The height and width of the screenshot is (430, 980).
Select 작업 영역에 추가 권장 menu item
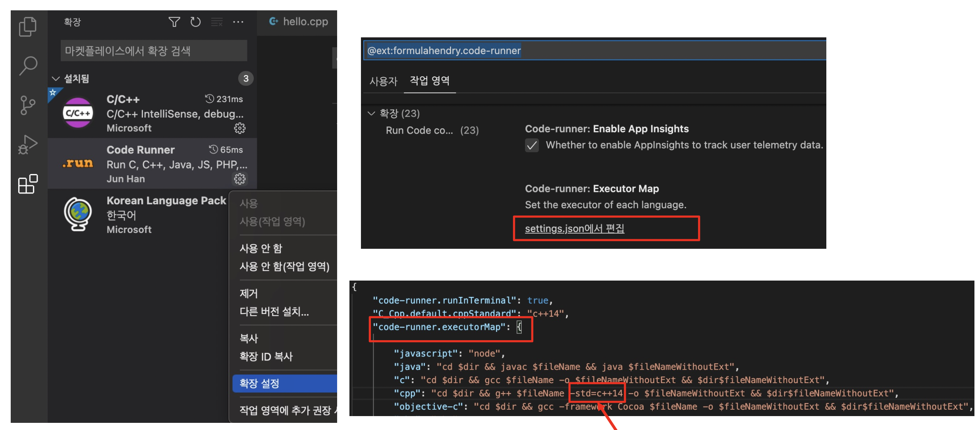pyautogui.click(x=285, y=410)
